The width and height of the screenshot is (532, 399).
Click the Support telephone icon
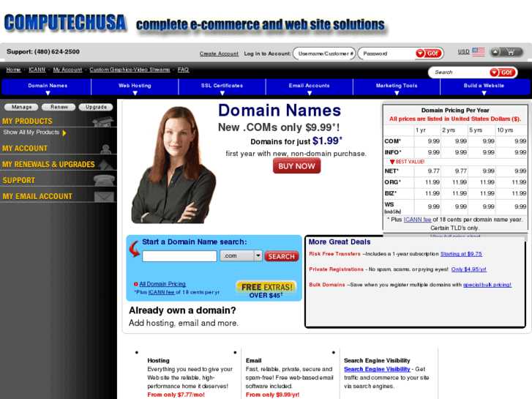104,180
